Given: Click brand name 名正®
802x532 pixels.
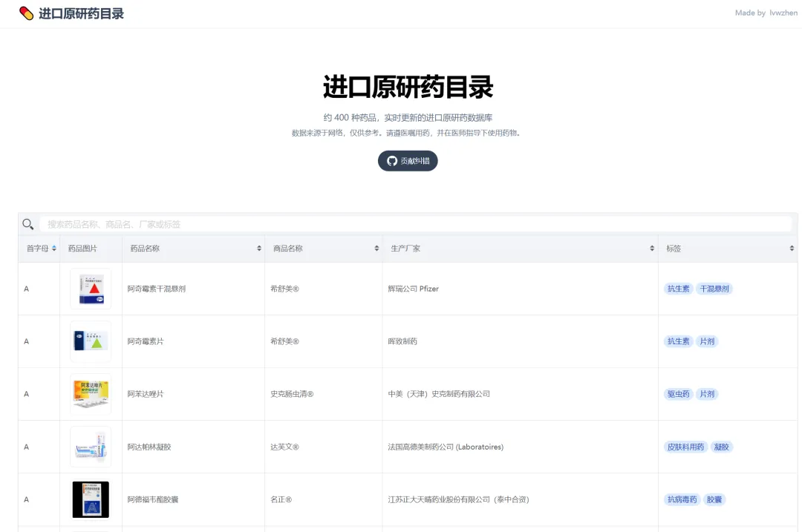Looking at the screenshot, I should click(281, 499).
